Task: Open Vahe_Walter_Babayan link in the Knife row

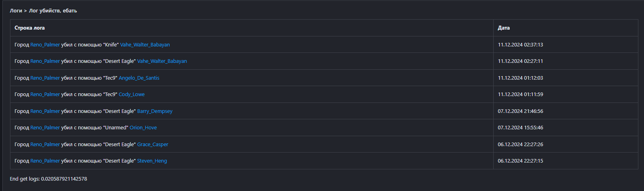Action: (x=145, y=45)
